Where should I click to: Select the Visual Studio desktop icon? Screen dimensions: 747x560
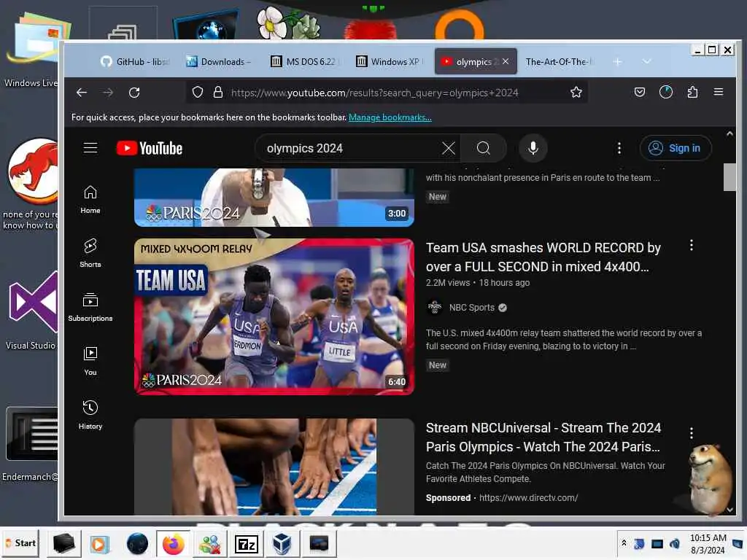[x=31, y=311]
